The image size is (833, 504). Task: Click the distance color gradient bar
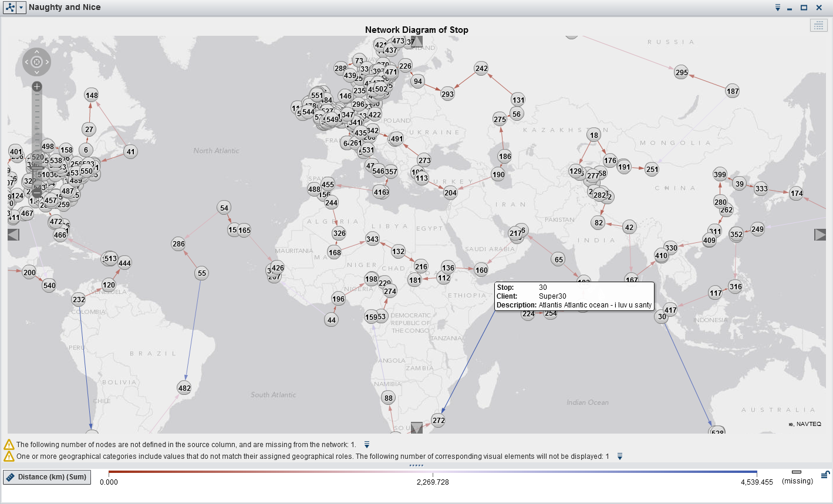[x=433, y=472]
